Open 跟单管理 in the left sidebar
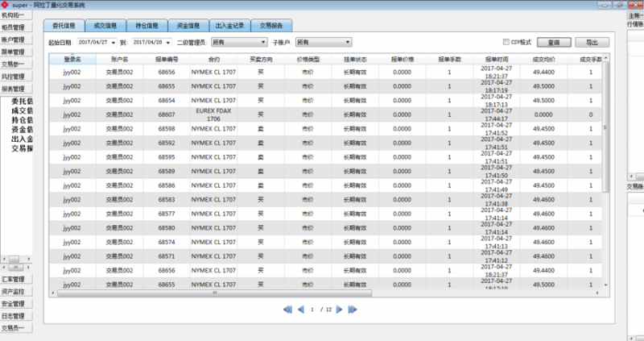 [x=16, y=52]
